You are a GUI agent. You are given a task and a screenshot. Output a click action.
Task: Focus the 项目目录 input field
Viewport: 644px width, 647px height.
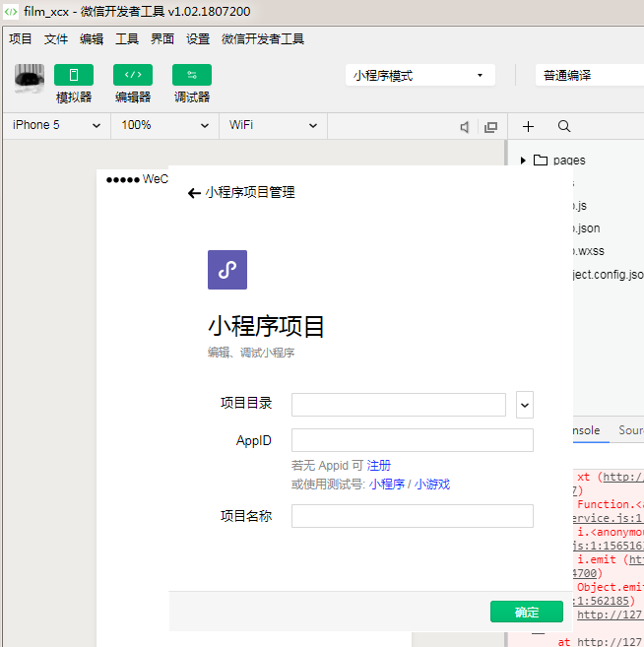click(x=399, y=405)
